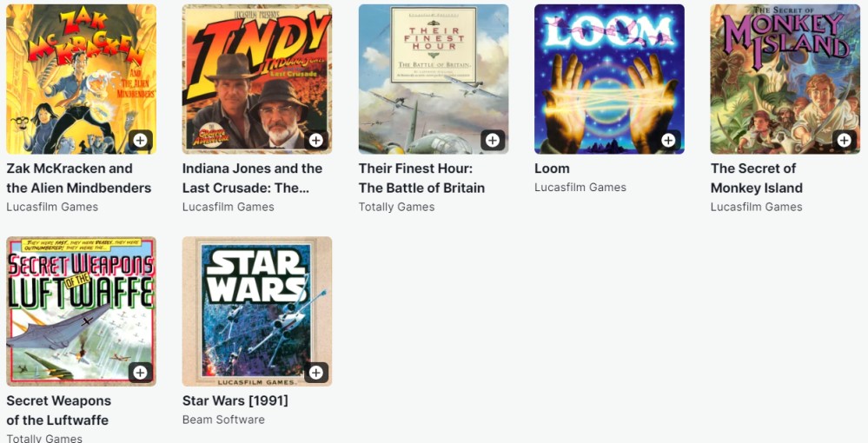The height and width of the screenshot is (443, 868).
Task: Click plus icon on Indiana Jones Last Crusade cover
Action: pos(316,140)
